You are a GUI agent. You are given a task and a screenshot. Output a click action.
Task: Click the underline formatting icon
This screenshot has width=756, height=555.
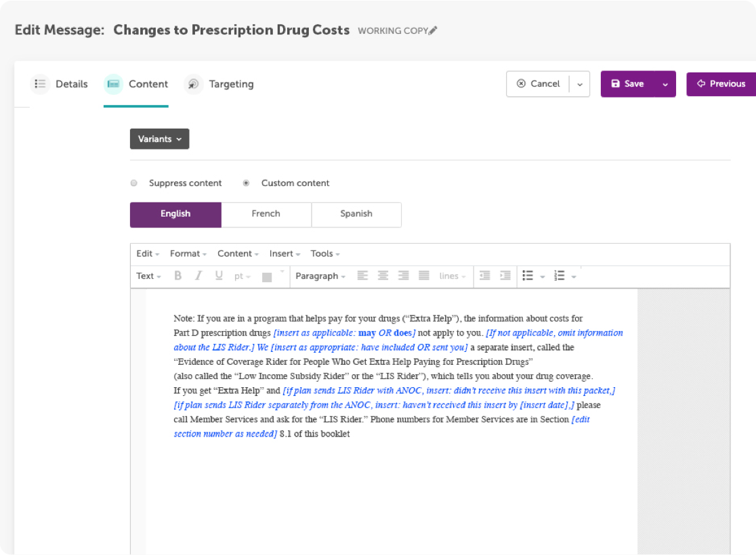click(219, 276)
